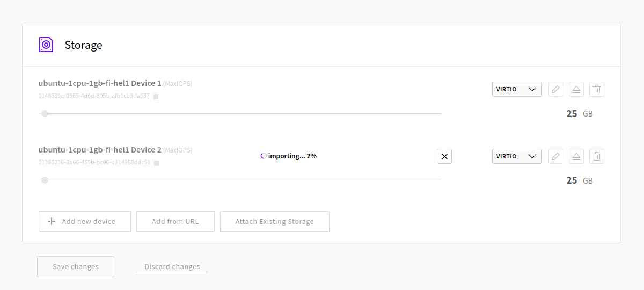Click the Storage section heading
Viewport: 644px width, 290px height.
[84, 45]
